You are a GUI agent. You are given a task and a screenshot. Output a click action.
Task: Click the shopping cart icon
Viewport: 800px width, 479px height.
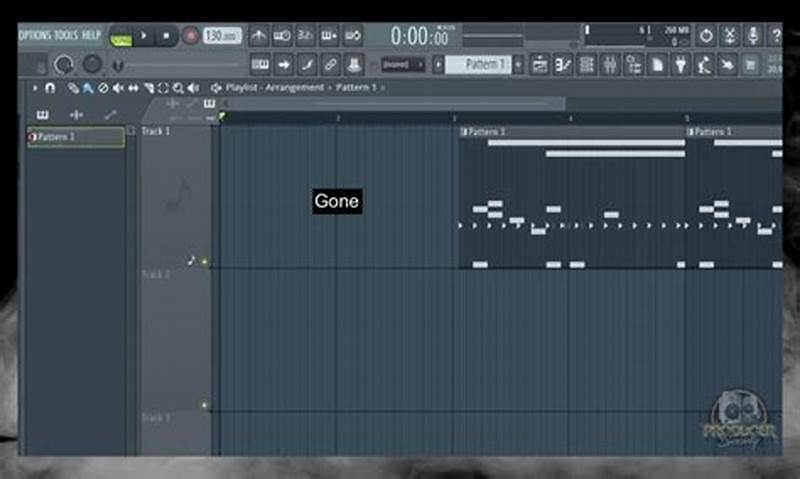(751, 65)
